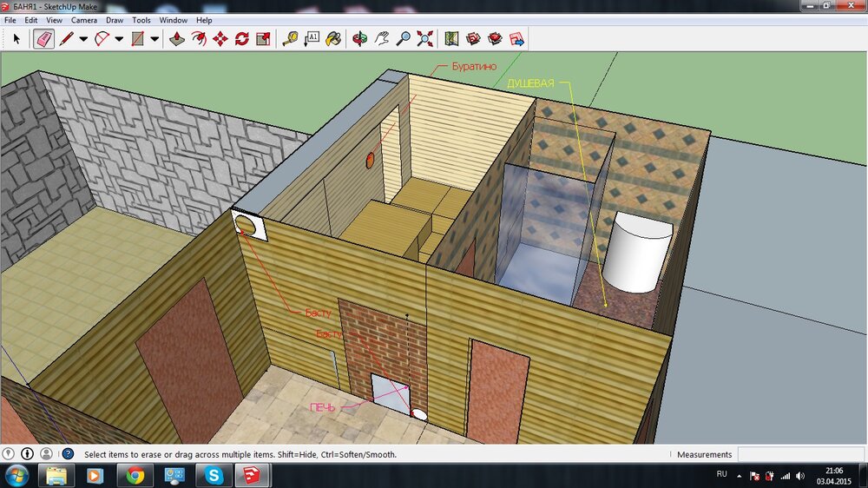Select the Pan hand tool
The width and height of the screenshot is (868, 488).
pyautogui.click(x=381, y=38)
